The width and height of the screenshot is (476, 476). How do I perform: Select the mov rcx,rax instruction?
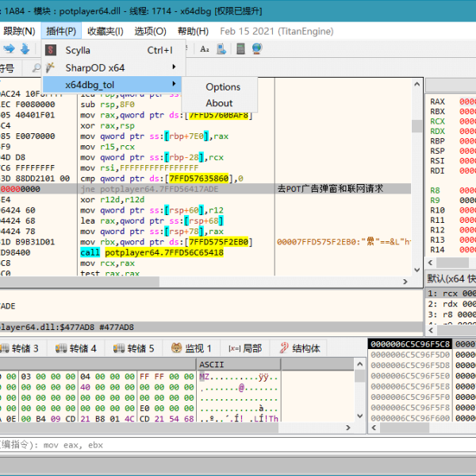tap(107, 263)
